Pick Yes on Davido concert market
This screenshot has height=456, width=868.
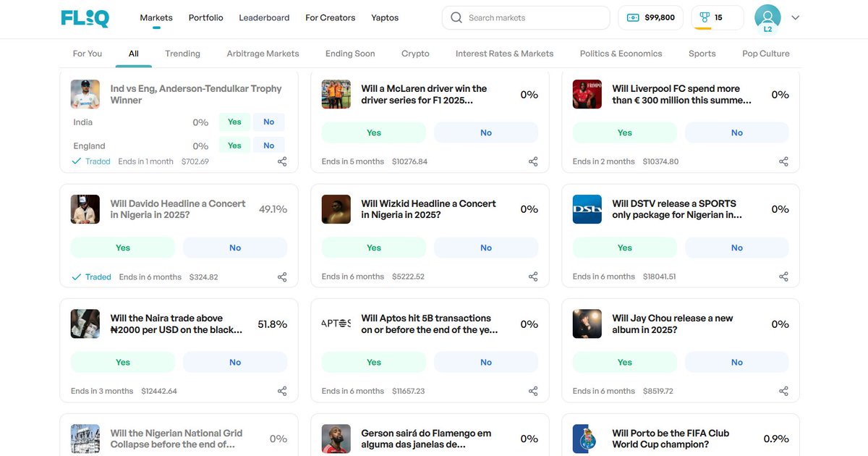(x=123, y=248)
